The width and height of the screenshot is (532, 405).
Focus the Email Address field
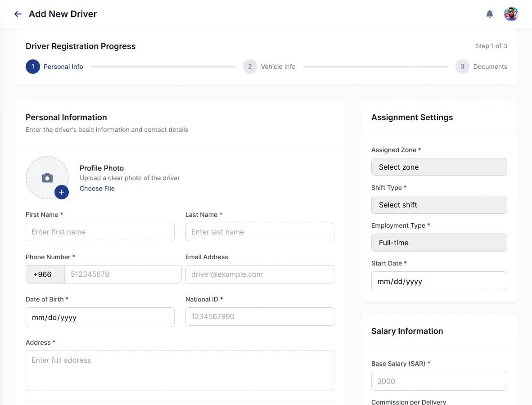point(260,274)
